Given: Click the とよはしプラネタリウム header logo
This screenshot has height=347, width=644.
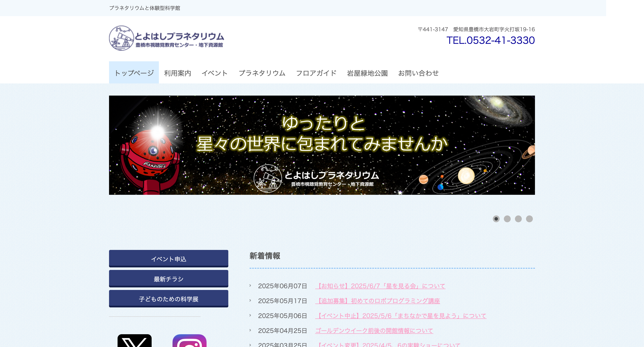Looking at the screenshot, I should [x=167, y=38].
